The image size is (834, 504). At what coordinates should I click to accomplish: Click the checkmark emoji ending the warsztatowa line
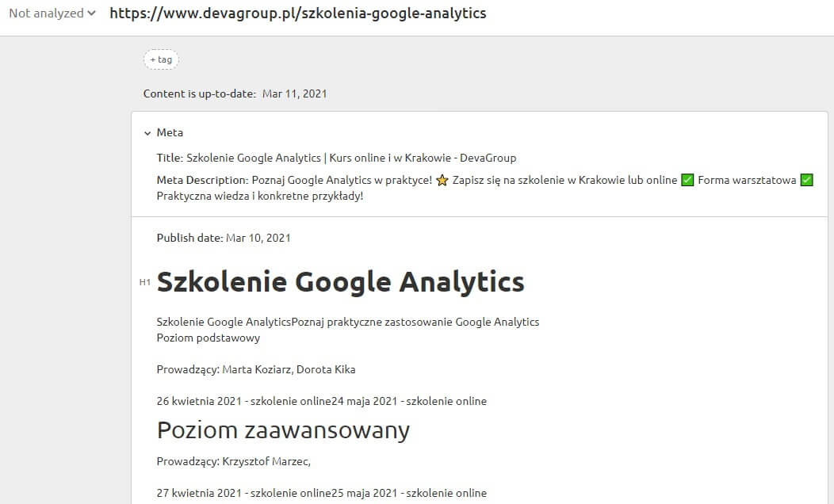tap(806, 180)
